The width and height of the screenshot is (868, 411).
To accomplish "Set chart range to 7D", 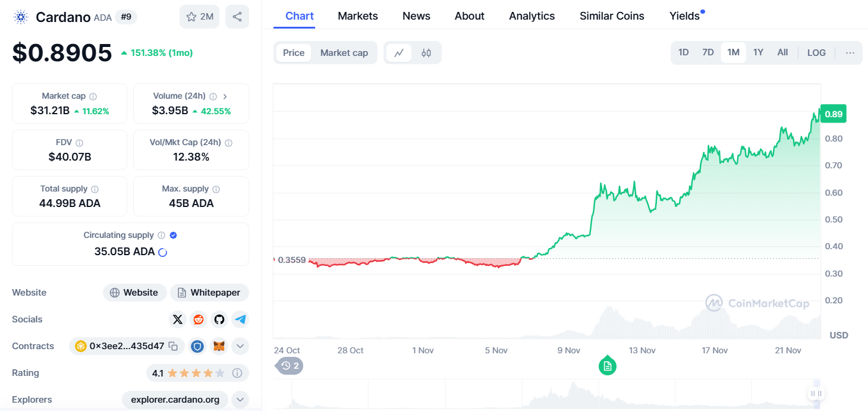I will point(708,52).
